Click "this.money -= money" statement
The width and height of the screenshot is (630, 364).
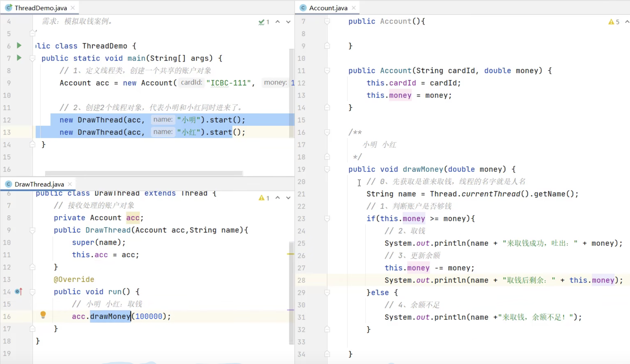click(429, 268)
